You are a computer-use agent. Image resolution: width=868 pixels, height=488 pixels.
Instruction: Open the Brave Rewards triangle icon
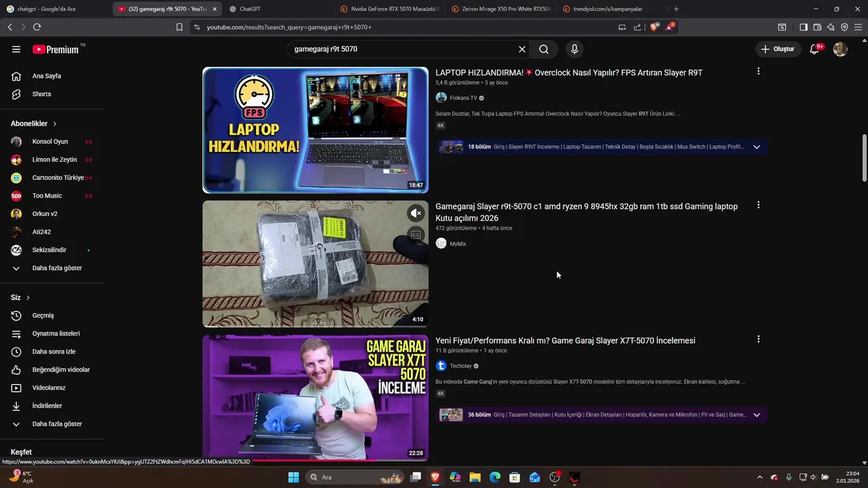point(670,27)
